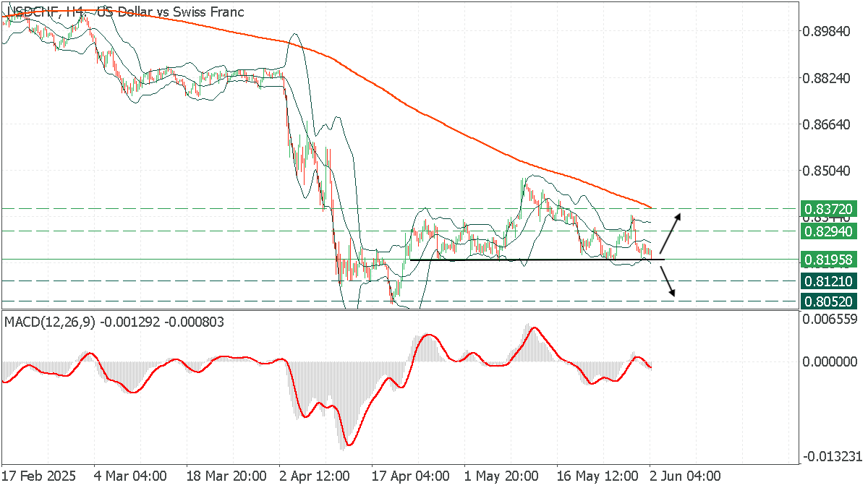
Task: Click the USDCHF H4 chart title
Action: tap(124, 12)
